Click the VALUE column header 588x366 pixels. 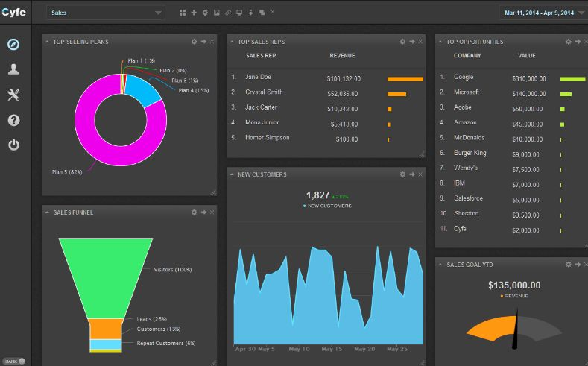point(526,55)
